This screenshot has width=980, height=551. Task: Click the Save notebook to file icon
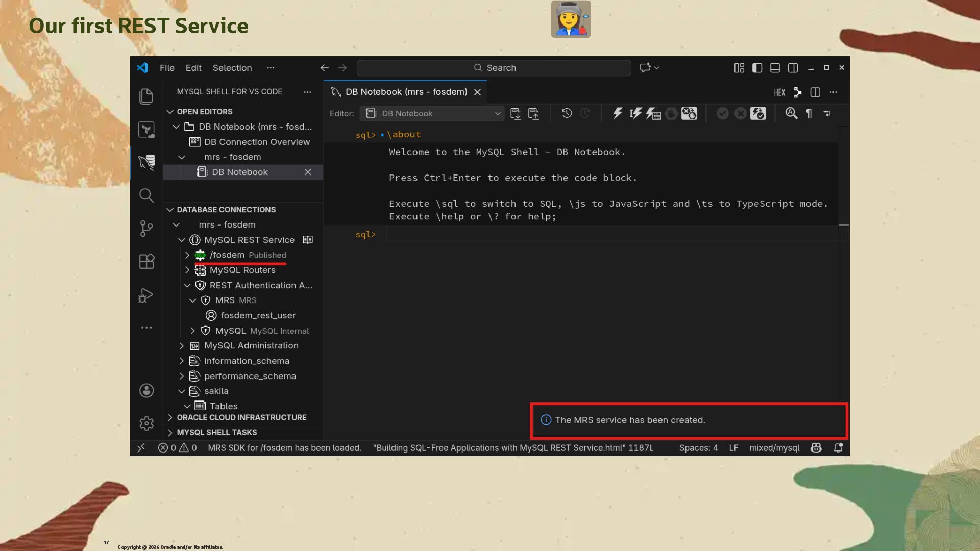click(x=516, y=114)
